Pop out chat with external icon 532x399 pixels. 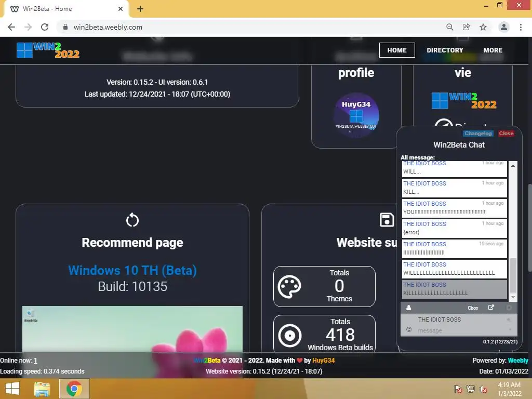pyautogui.click(x=491, y=308)
